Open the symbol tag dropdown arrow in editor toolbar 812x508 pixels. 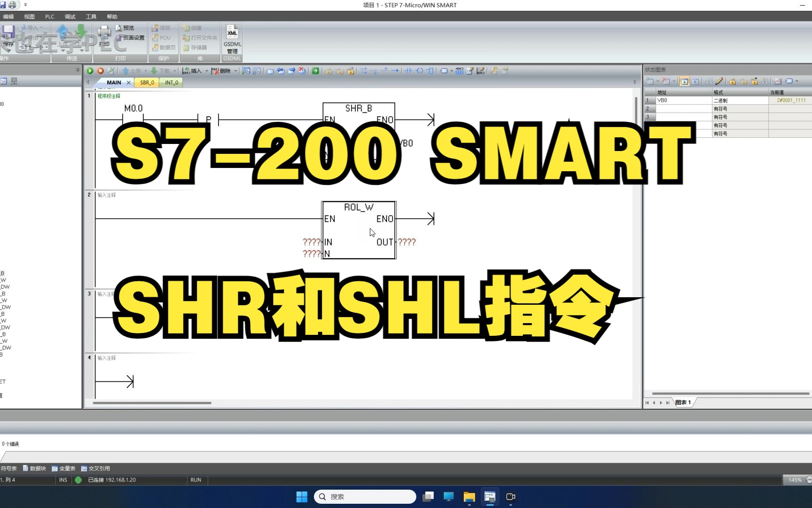(x=452, y=71)
